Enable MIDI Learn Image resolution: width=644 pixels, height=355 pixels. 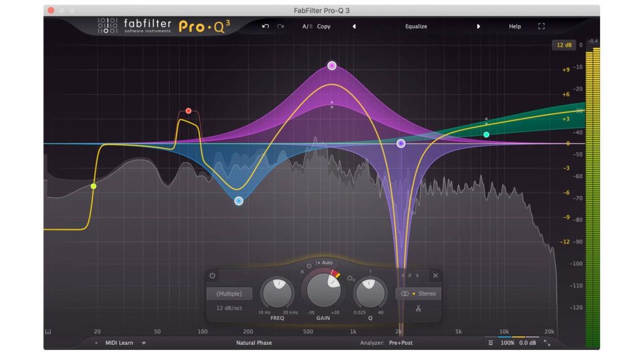[119, 342]
